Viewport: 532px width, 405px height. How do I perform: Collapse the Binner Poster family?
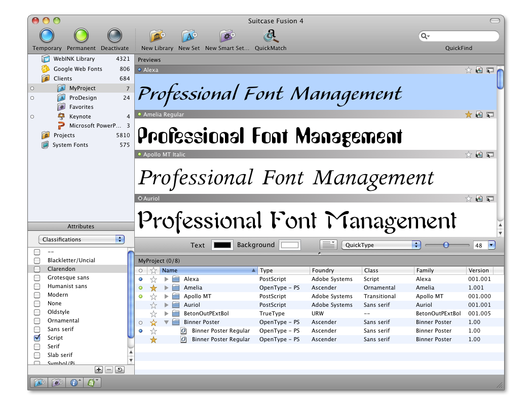(x=166, y=322)
